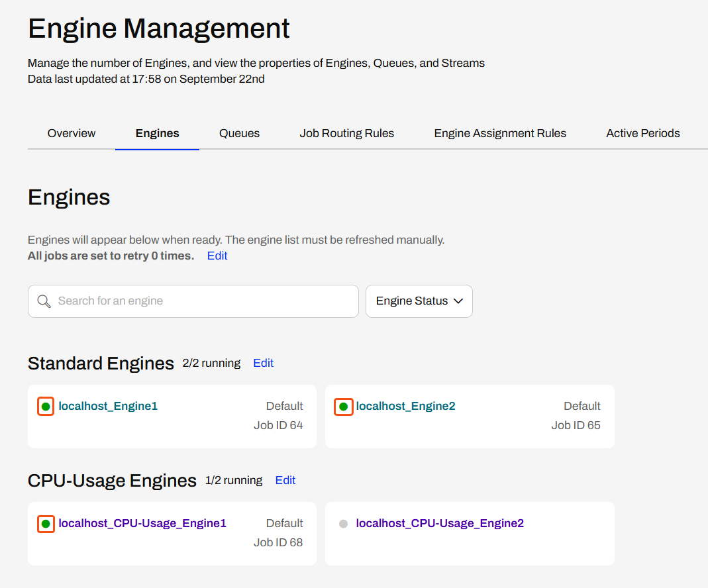The height and width of the screenshot is (588, 708).
Task: Open the localhost_CPU-Usage_Engine1 link
Action: point(142,524)
